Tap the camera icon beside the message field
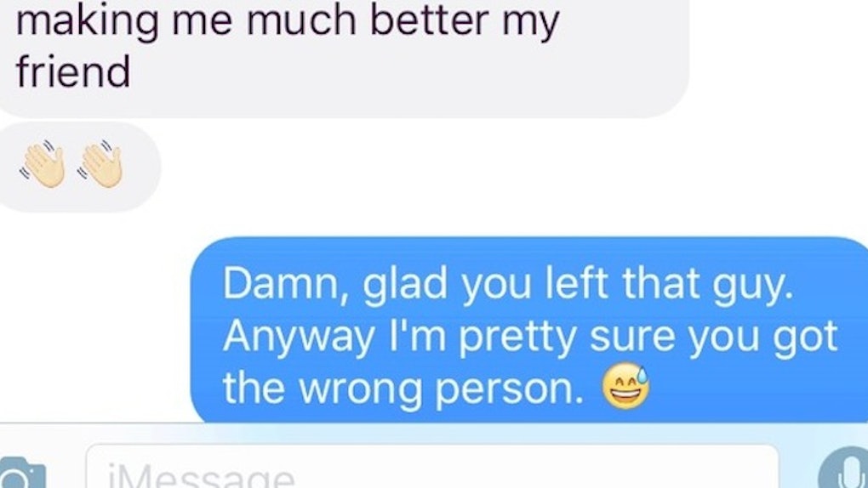 [21, 474]
